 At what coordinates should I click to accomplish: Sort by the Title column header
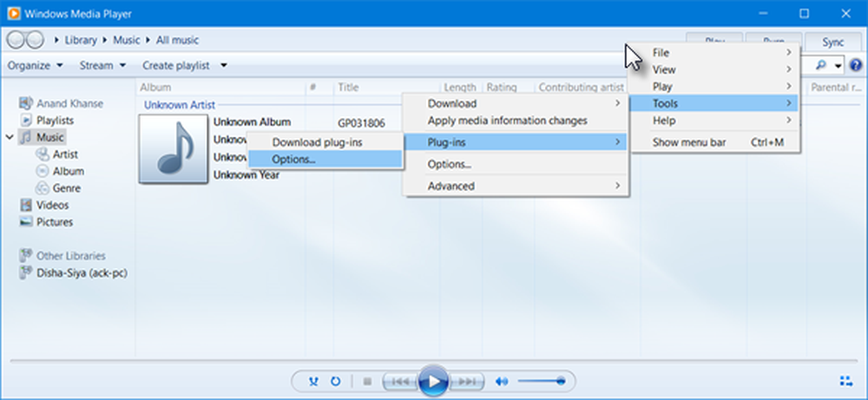click(x=387, y=87)
